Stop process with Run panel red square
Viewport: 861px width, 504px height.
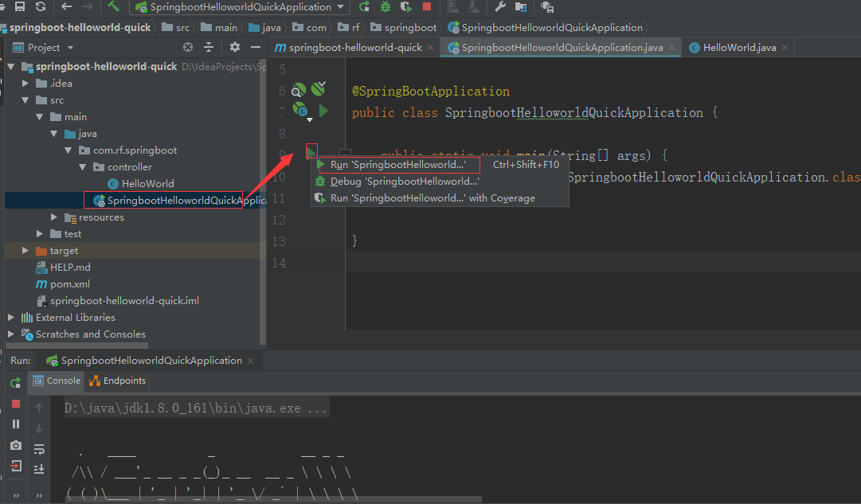[x=16, y=404]
